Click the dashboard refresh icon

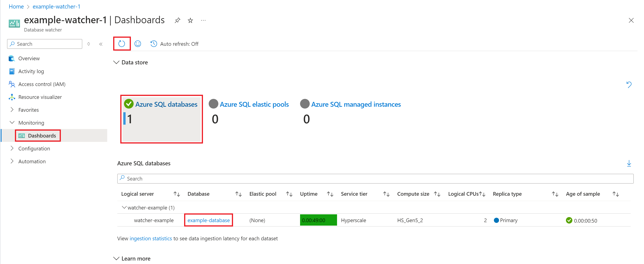pyautogui.click(x=121, y=44)
